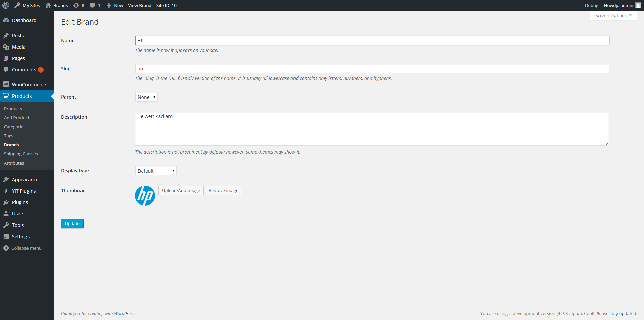
Task: Click in the Description textarea
Action: click(372, 129)
